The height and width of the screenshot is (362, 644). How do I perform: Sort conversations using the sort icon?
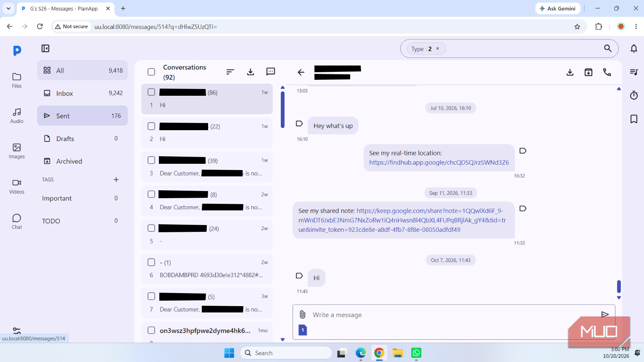point(230,72)
